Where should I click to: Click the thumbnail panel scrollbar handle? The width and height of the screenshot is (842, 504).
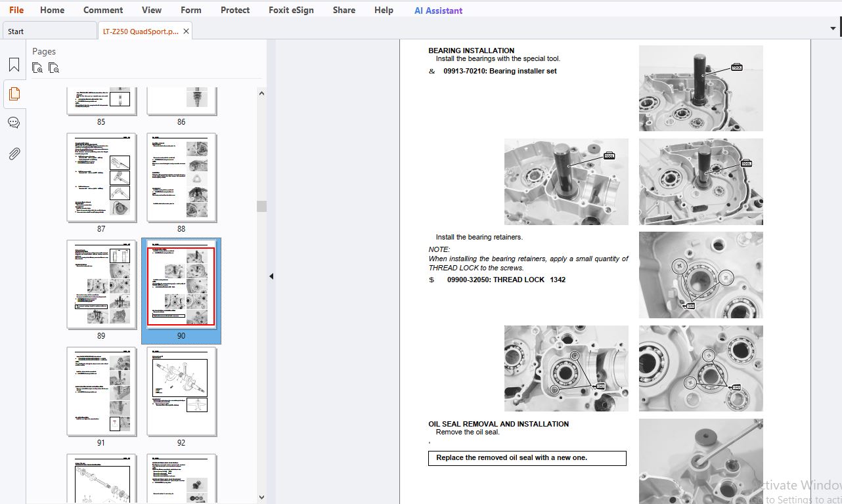[x=261, y=206]
